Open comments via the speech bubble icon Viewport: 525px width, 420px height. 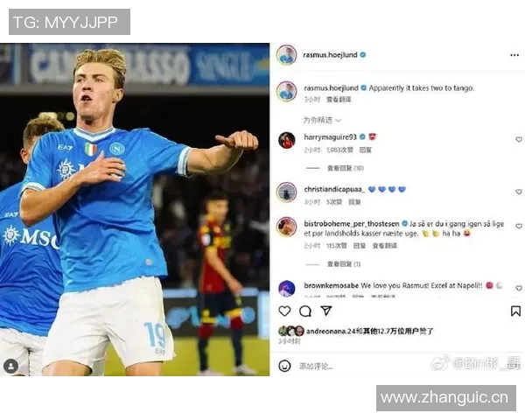305,311
